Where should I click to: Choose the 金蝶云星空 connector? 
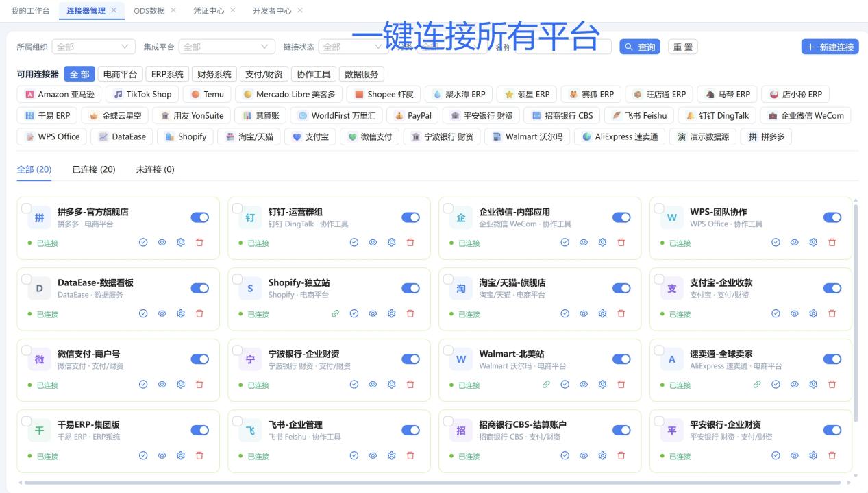114,115
